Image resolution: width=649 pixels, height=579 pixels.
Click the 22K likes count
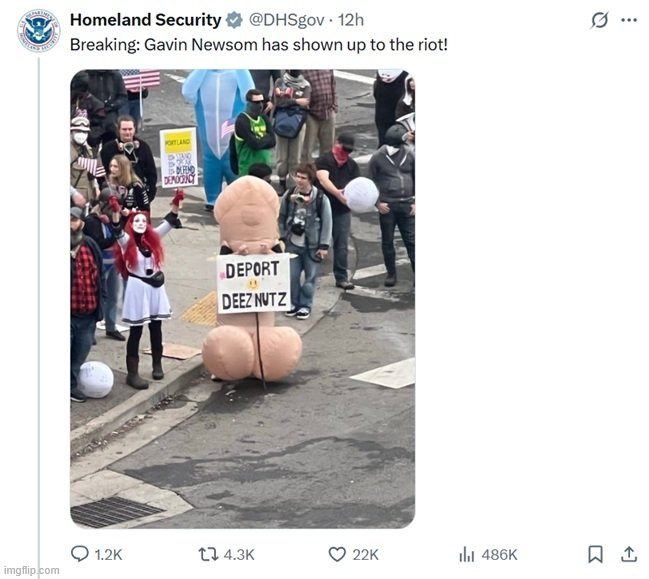(x=365, y=555)
